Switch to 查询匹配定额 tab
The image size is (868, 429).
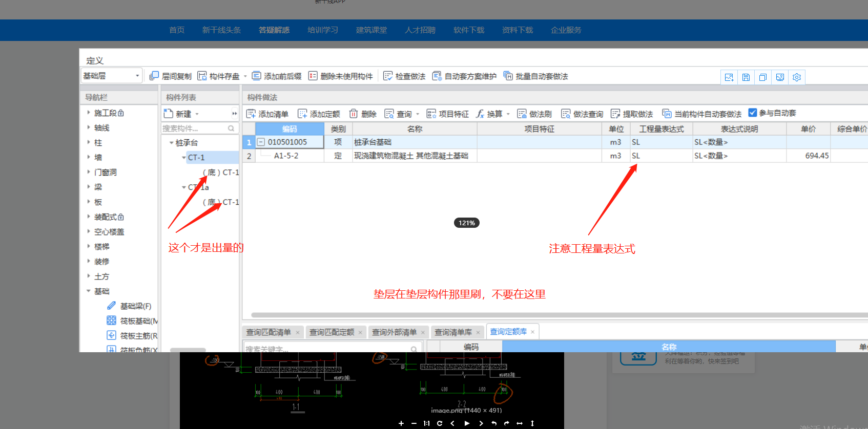coord(332,332)
